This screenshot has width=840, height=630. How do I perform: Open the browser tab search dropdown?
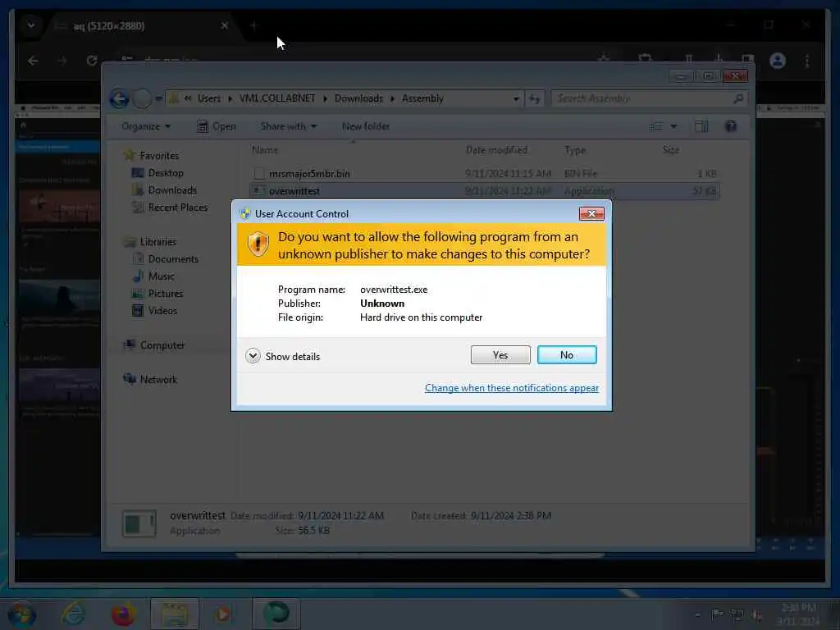point(31,25)
